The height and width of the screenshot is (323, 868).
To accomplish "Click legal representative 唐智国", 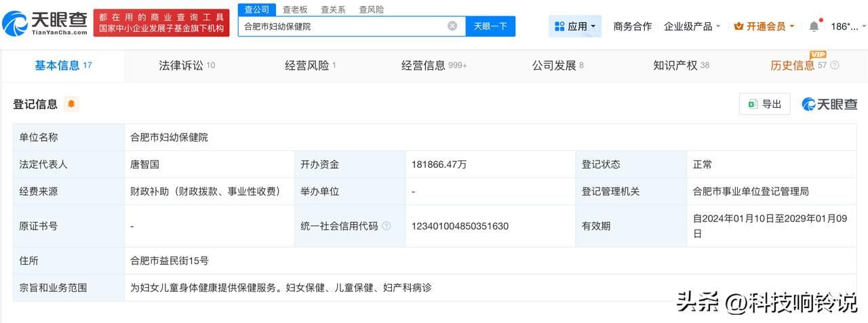I will pyautogui.click(x=144, y=165).
